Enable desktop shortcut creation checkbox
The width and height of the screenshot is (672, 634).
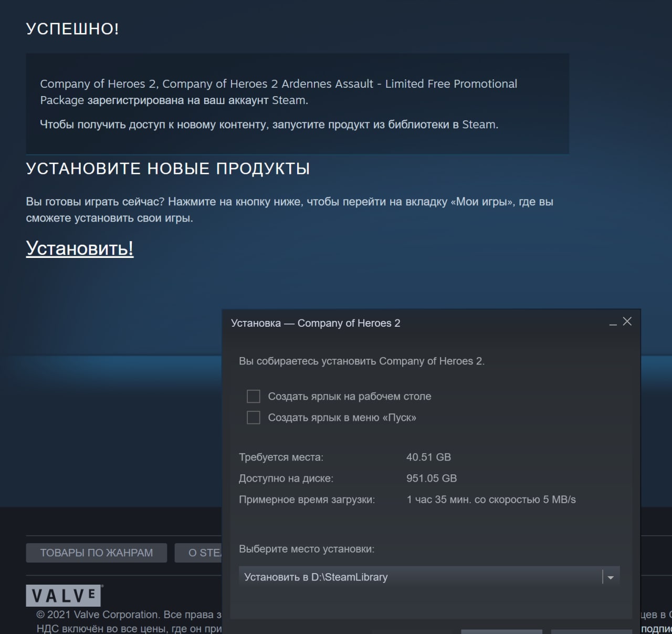254,396
